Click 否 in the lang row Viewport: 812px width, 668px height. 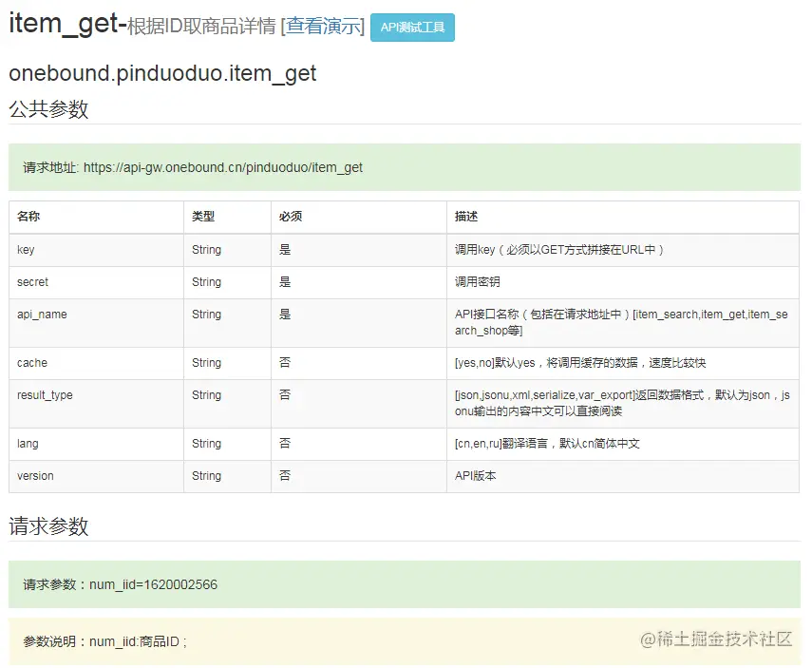[285, 443]
